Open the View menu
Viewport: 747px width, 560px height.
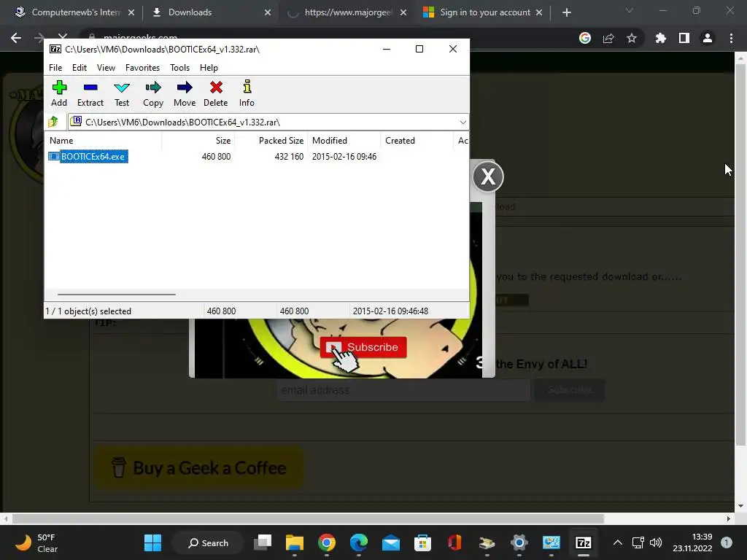point(106,68)
